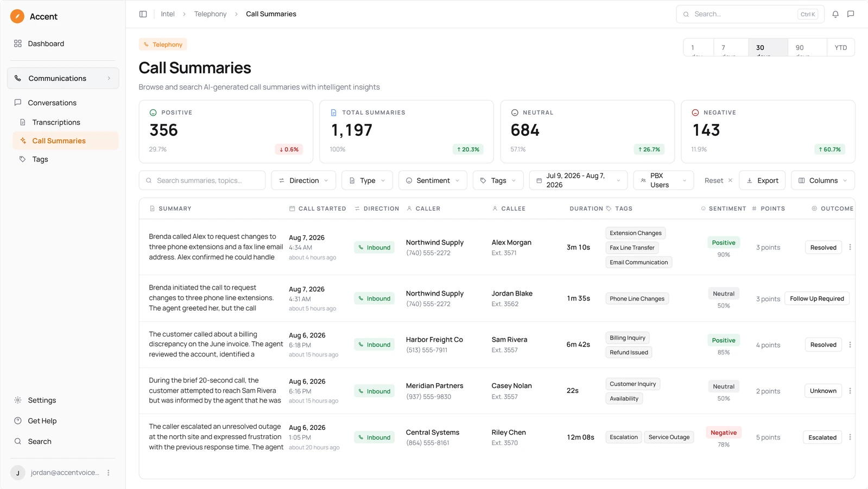Click the Fax Line Transfer tag
The width and height of the screenshot is (868, 489).
point(632,248)
